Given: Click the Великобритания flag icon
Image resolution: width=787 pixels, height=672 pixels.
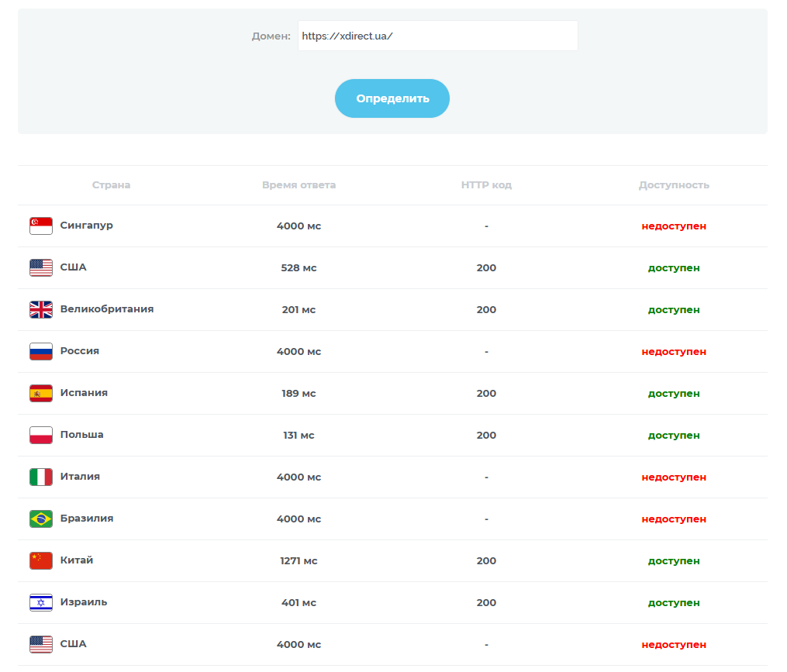Looking at the screenshot, I should click(41, 310).
